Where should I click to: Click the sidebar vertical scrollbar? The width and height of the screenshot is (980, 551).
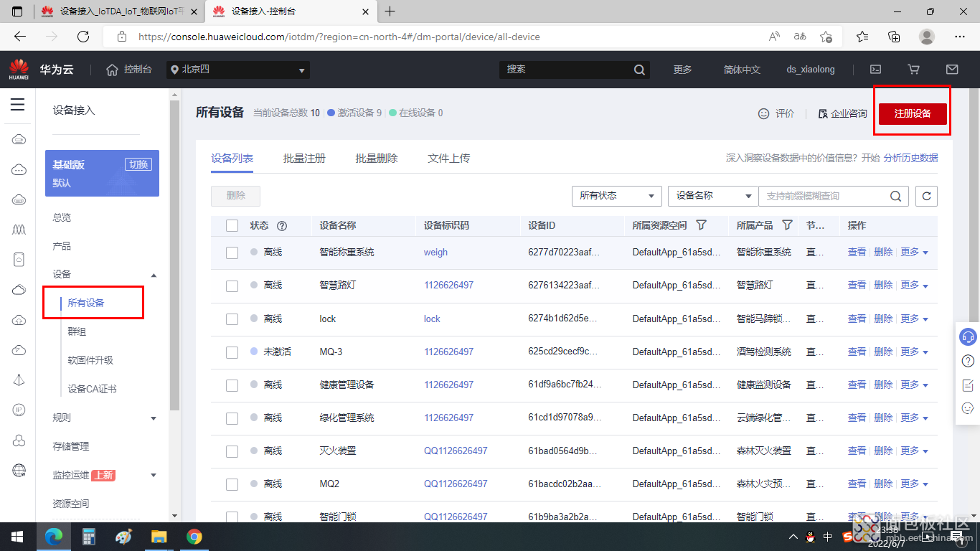tap(175, 255)
